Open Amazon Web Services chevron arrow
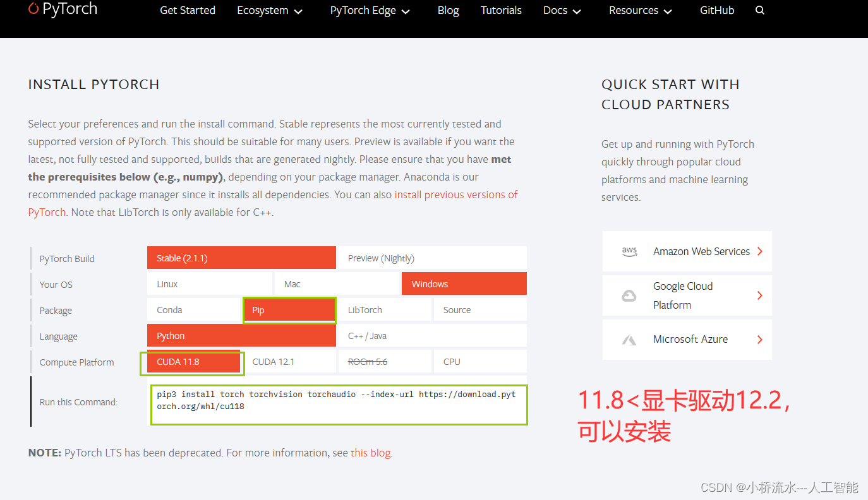The image size is (868, 500). coord(760,251)
